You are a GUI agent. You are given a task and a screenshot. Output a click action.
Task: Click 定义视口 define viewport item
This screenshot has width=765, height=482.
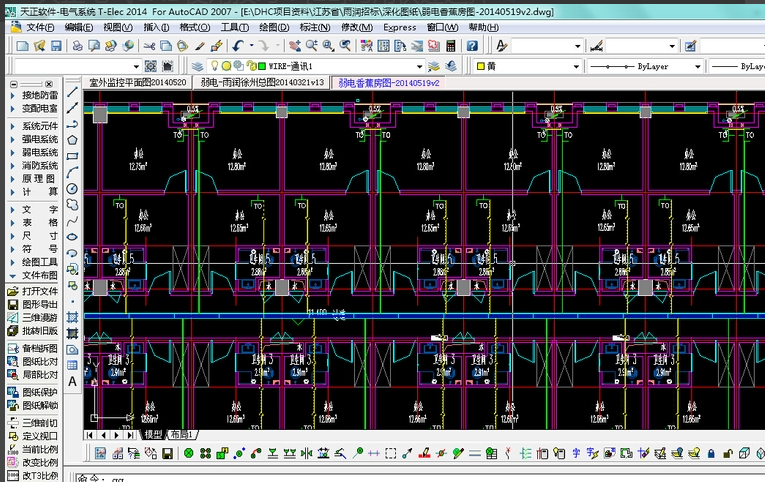click(33, 436)
